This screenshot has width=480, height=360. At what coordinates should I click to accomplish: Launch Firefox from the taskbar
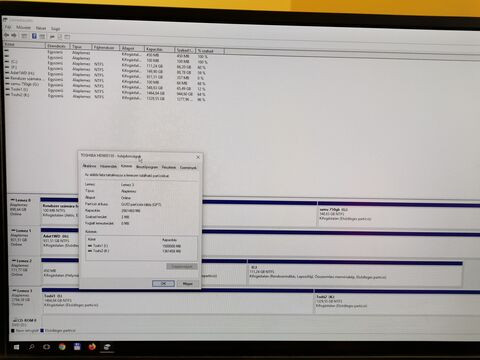click(x=92, y=347)
